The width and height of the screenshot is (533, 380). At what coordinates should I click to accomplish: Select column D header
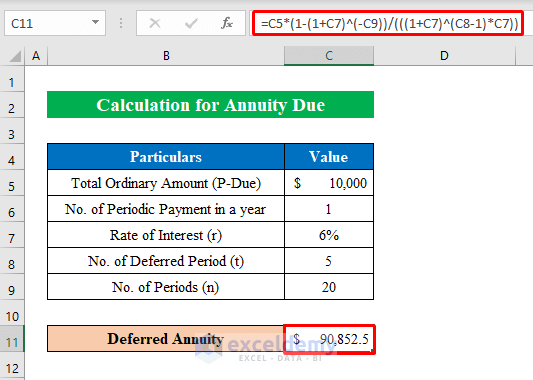click(x=444, y=56)
